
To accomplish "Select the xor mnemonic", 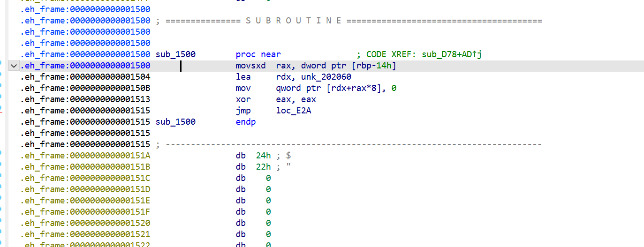I will click(243, 99).
